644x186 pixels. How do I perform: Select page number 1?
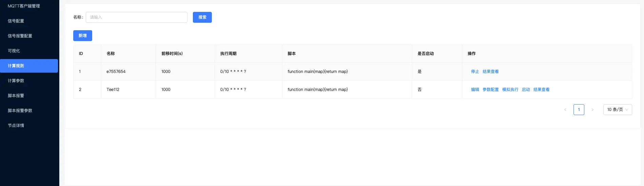(x=579, y=110)
